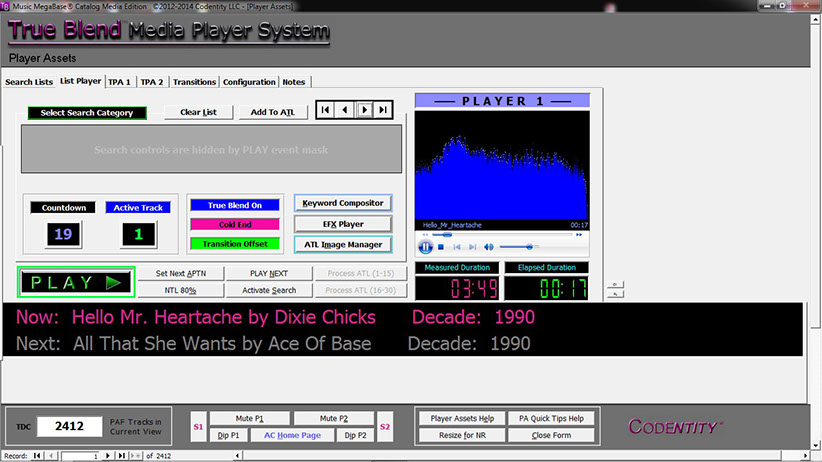Image resolution: width=822 pixels, height=462 pixels.
Task: Open the Select Search Category selector
Action: [87, 113]
